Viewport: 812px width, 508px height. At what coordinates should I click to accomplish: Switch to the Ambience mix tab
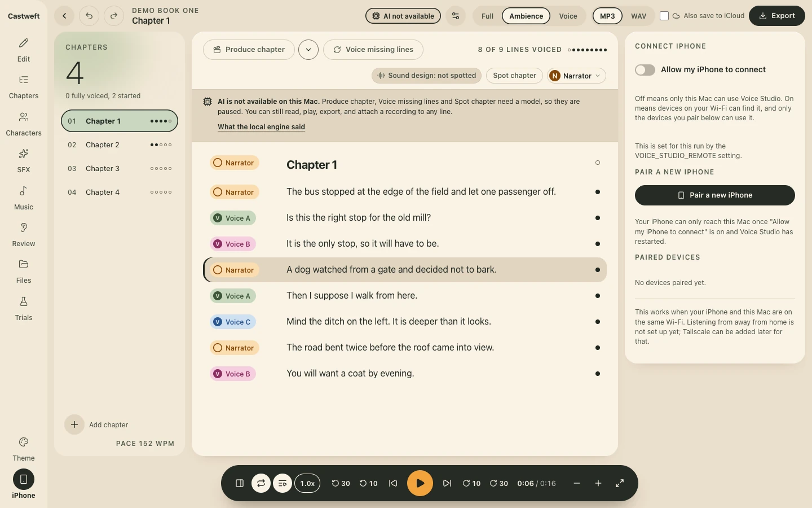coord(526,16)
